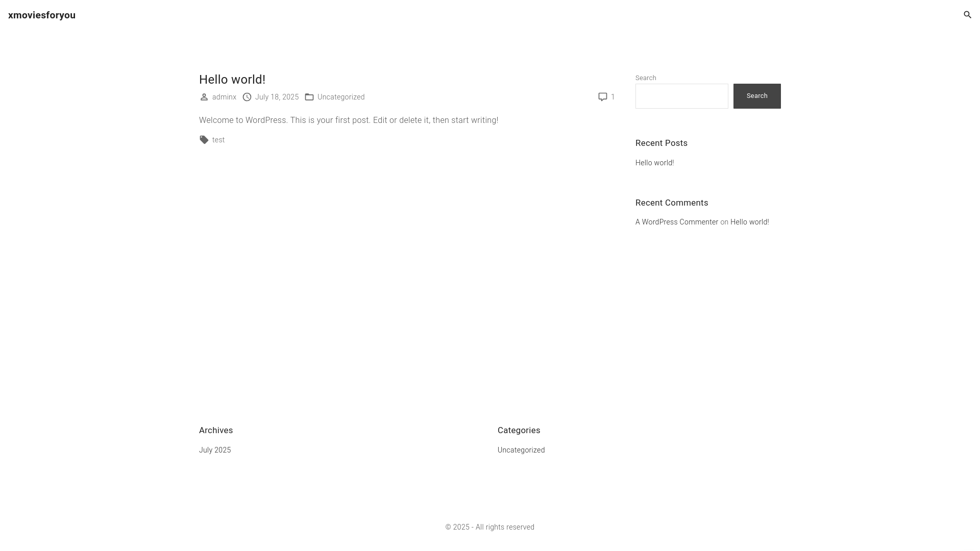Click the Welcome to WordPress post excerpt
Screen dimensions: 980x551
[x=349, y=120]
